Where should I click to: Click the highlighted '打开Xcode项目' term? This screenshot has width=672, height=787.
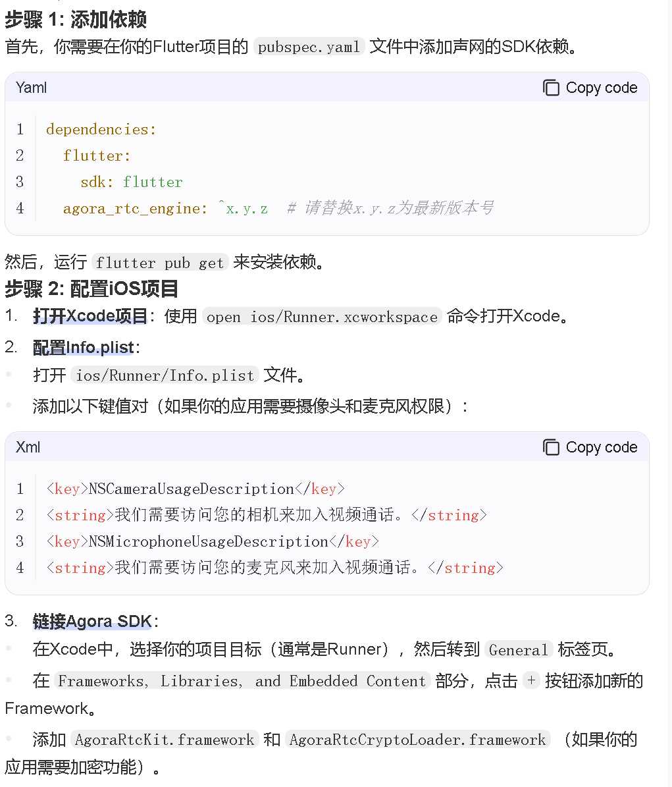[x=90, y=316]
